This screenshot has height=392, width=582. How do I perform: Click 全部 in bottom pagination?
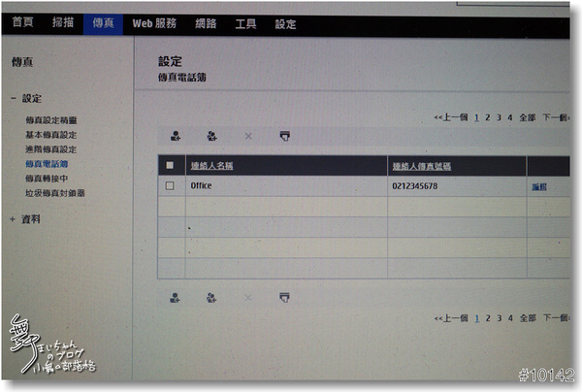point(528,318)
